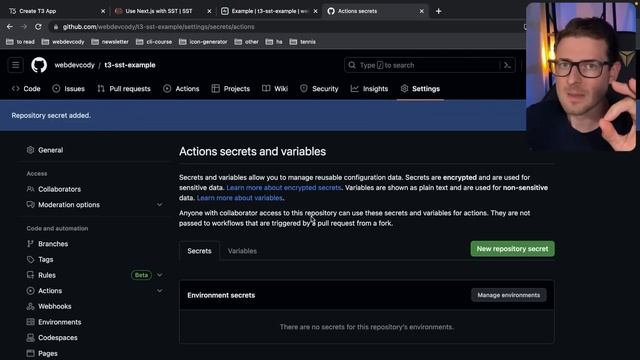Expand the Moderation options chevron

coord(160,204)
